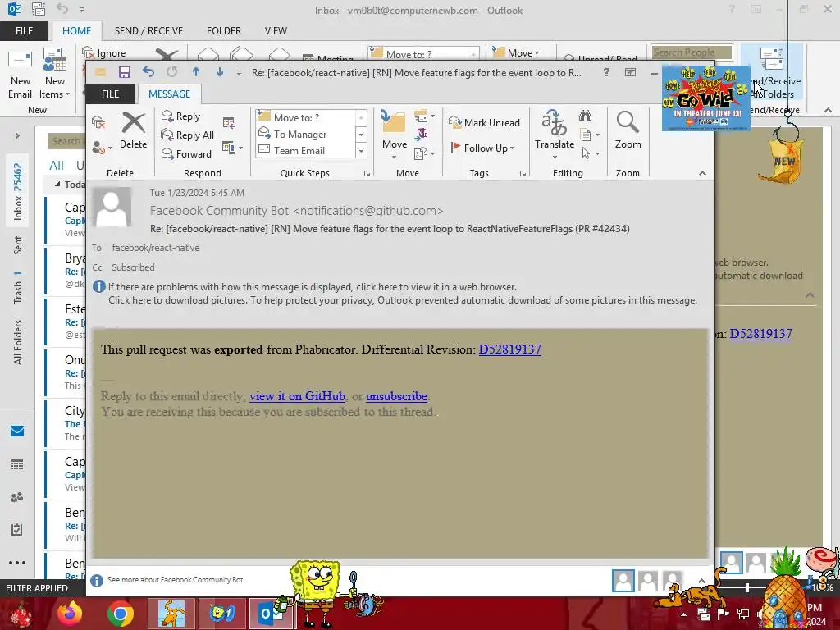Open the Move folder dropdown

pos(395,136)
